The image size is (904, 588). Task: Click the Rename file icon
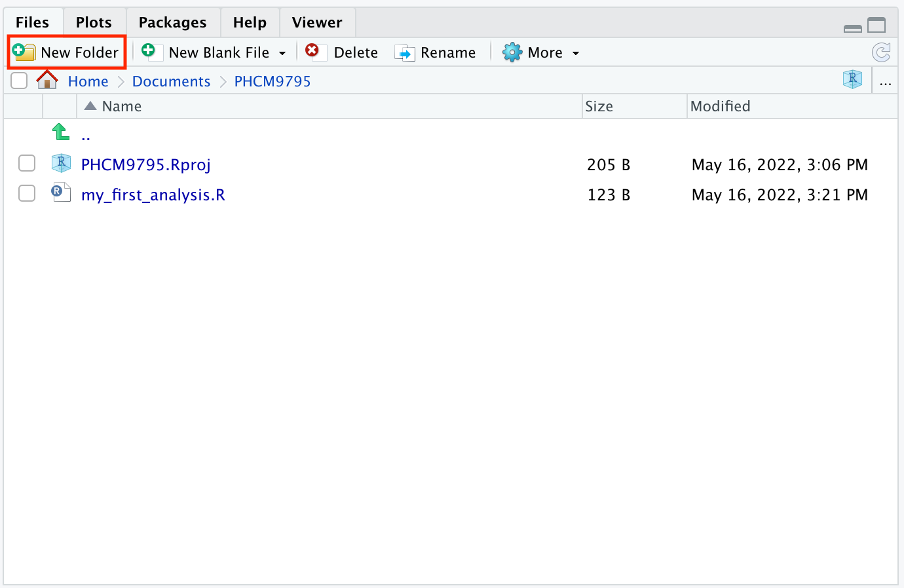point(405,53)
